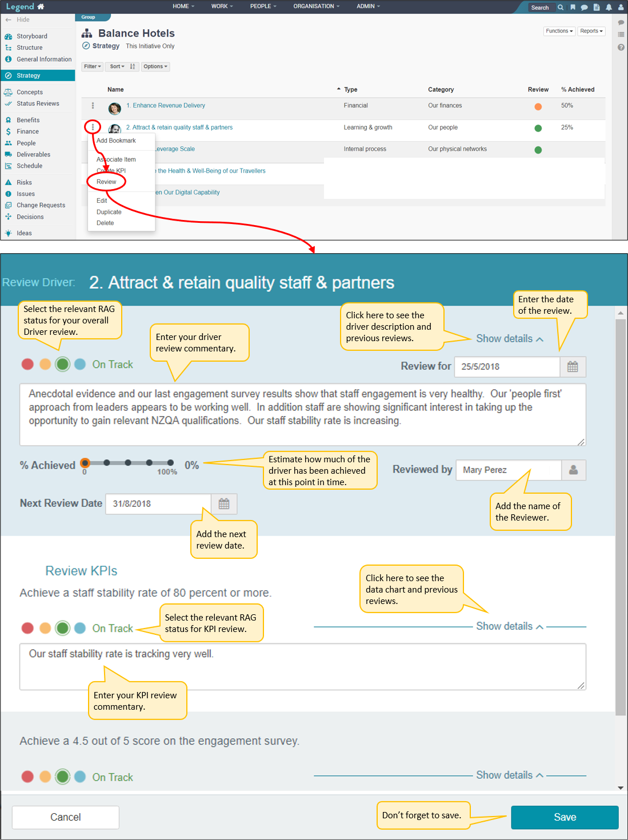The width and height of the screenshot is (628, 840).
Task: Click Cancel in the review dialog
Action: [x=66, y=817]
